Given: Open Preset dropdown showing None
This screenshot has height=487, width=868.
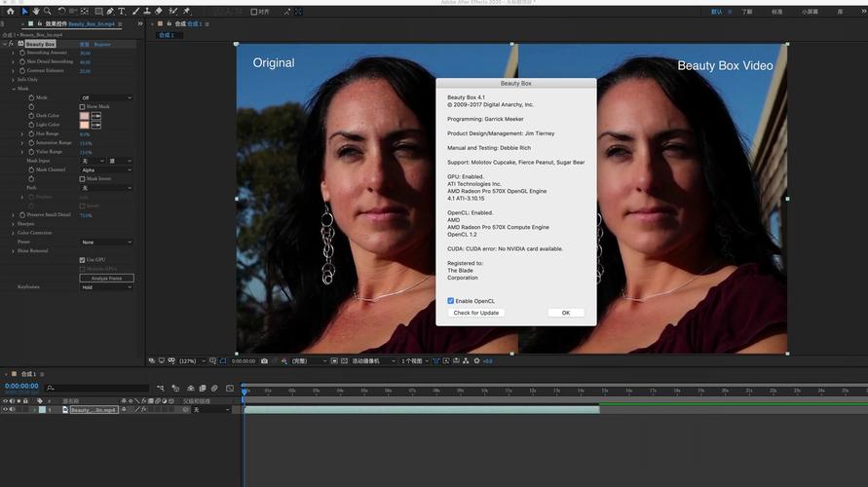Looking at the screenshot, I should (x=106, y=243).
